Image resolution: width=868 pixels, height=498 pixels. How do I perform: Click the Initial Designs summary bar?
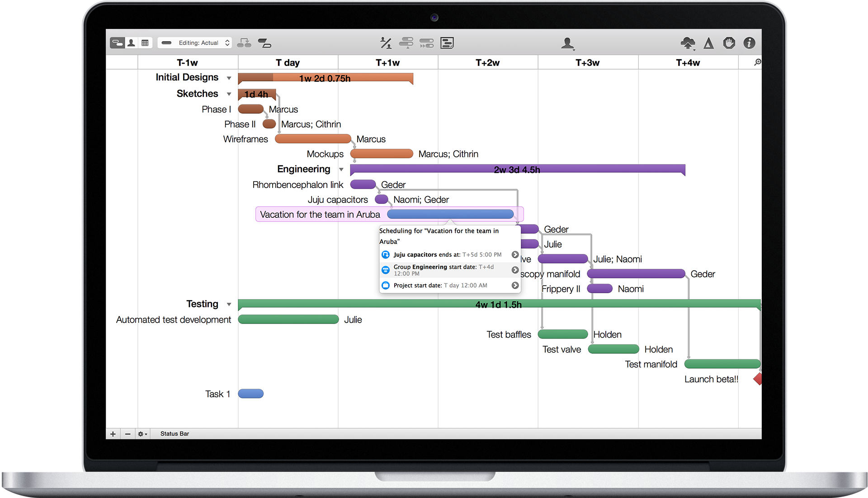325,79
